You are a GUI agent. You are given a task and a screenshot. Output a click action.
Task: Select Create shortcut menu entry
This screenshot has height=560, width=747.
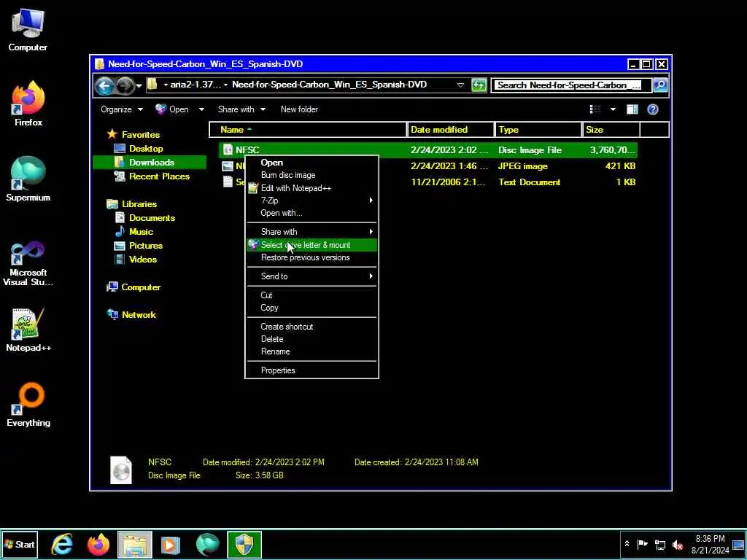(311, 327)
